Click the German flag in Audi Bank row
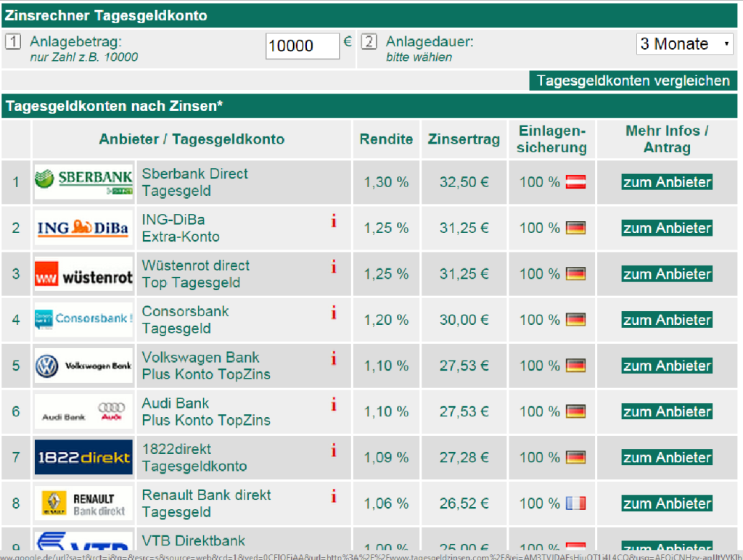The height and width of the screenshot is (560, 743). tap(575, 412)
